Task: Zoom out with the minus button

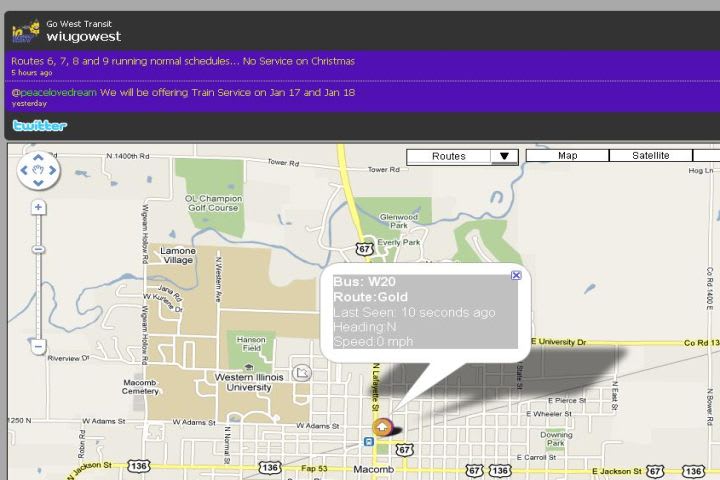Action: pos(39,346)
